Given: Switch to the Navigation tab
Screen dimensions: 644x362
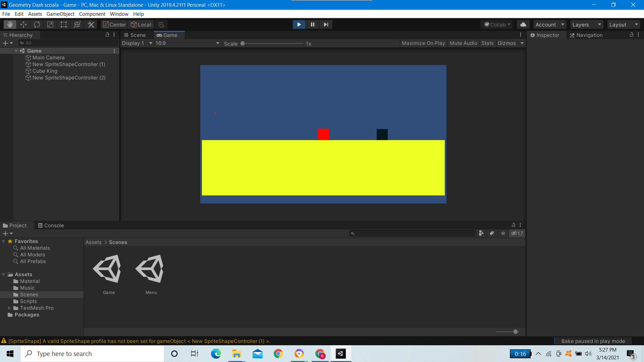Looking at the screenshot, I should [586, 35].
